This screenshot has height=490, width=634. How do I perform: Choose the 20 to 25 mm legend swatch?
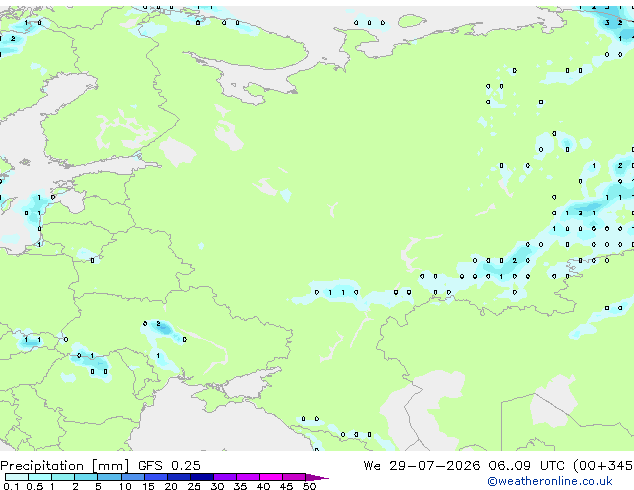[x=178, y=477]
